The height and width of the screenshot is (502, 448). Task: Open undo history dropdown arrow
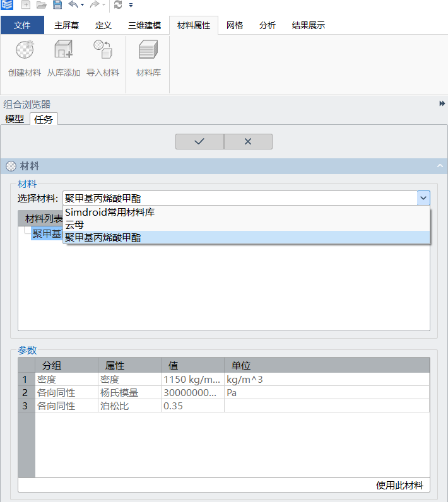(82, 5)
